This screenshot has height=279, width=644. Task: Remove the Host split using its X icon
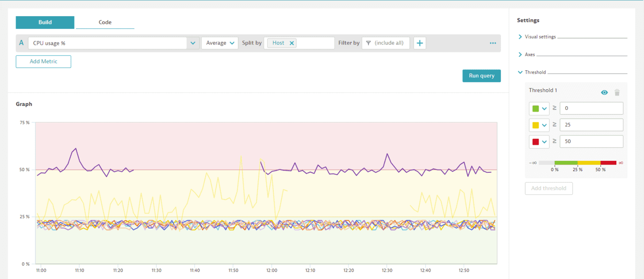tap(292, 42)
